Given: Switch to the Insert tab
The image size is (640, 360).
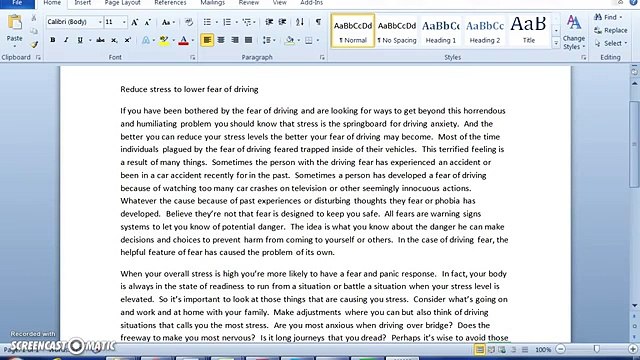Looking at the screenshot, I should (82, 3).
